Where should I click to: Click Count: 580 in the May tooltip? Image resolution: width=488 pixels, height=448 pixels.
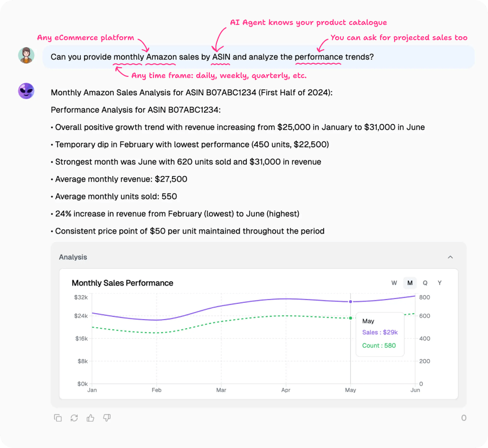[x=379, y=345]
